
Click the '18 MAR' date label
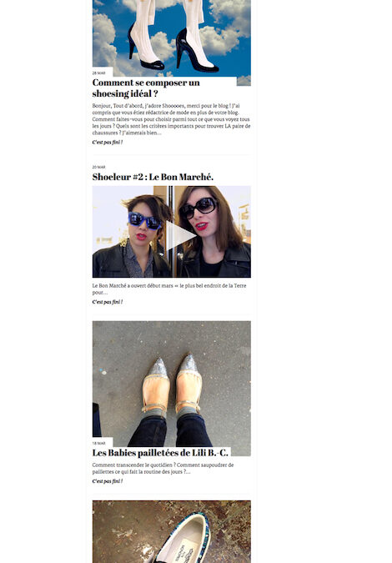(98, 444)
